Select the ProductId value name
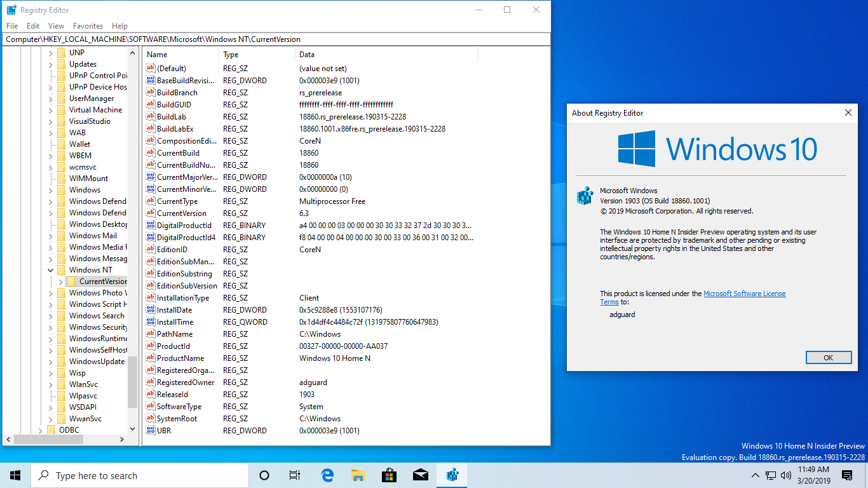868x488 pixels. (x=173, y=346)
